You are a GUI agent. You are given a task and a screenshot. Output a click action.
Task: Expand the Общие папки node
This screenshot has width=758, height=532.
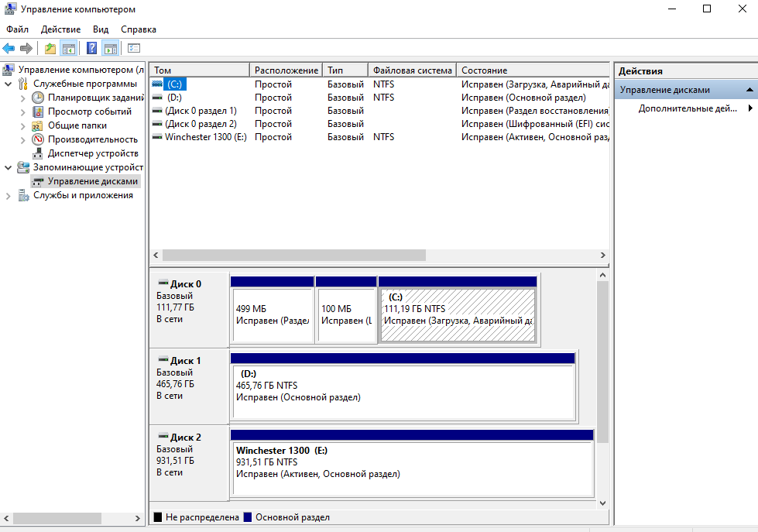point(22,126)
